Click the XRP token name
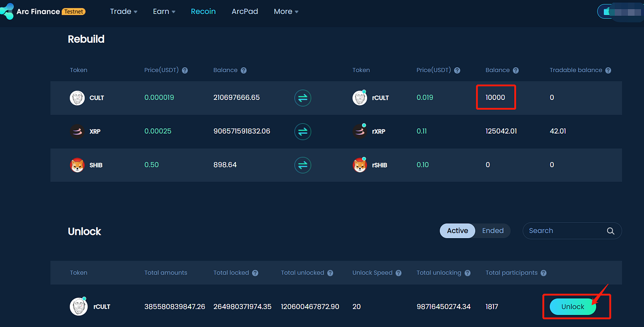The width and height of the screenshot is (644, 327). pyautogui.click(x=95, y=132)
